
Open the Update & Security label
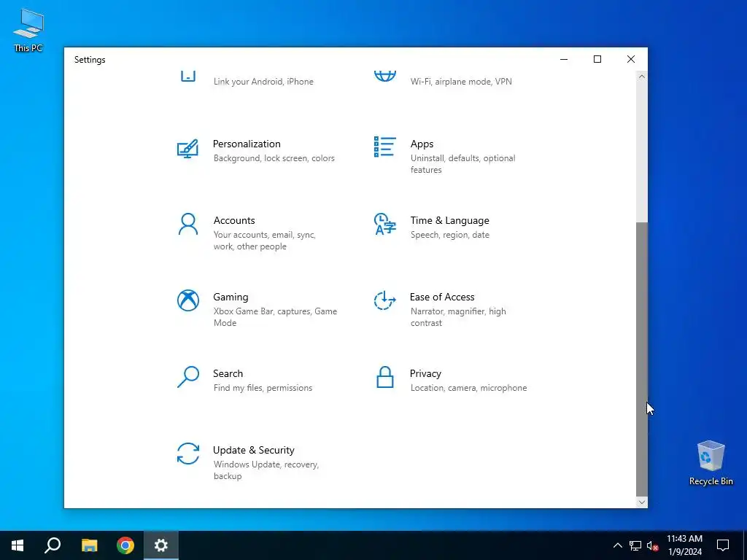[x=253, y=450]
